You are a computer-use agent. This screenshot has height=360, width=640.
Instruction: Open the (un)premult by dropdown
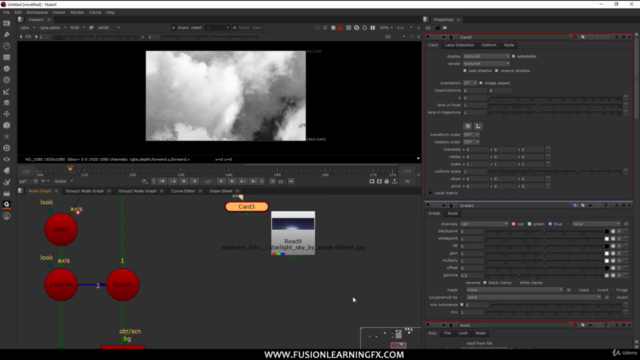click(534, 298)
